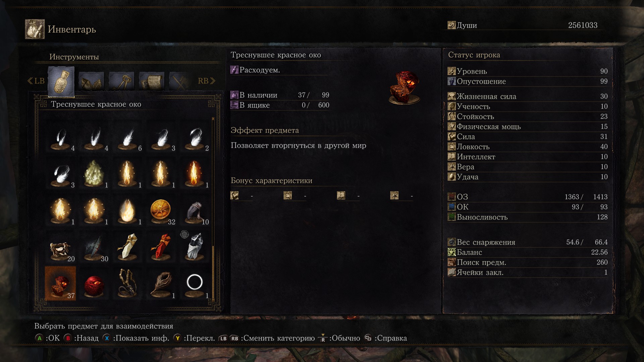Image resolution: width=644 pixels, height=362 pixels.
Task: Open the keys category tab
Action: pyautogui.click(x=121, y=81)
